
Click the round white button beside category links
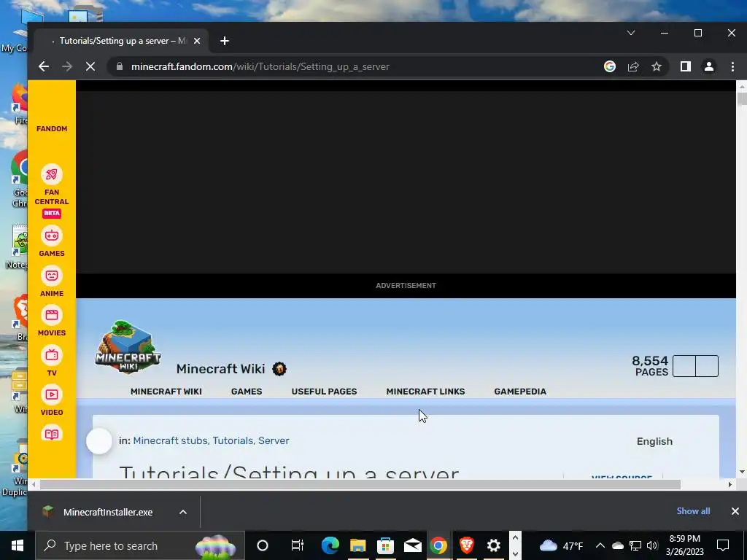[99, 441]
